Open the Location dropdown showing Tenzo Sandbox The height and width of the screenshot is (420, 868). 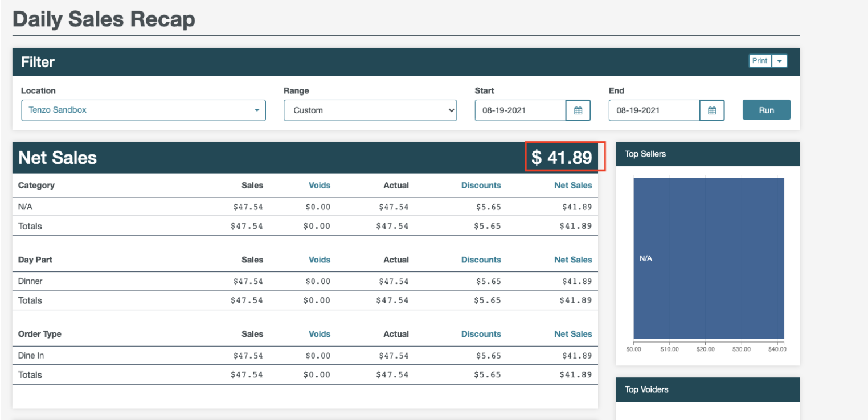[144, 110]
